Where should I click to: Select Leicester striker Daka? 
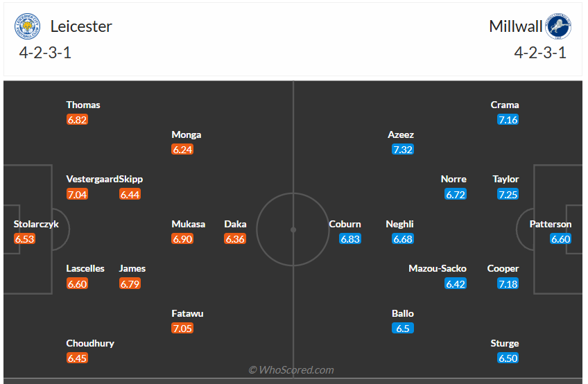pos(235,224)
